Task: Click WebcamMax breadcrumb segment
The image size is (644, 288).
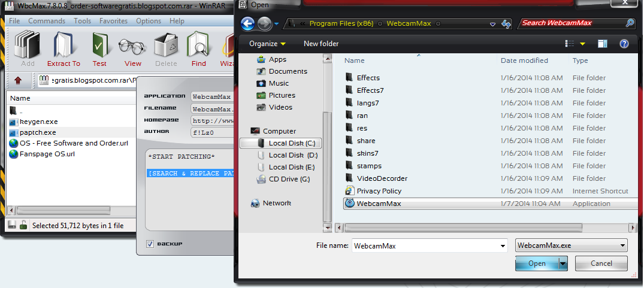Action: (x=409, y=23)
